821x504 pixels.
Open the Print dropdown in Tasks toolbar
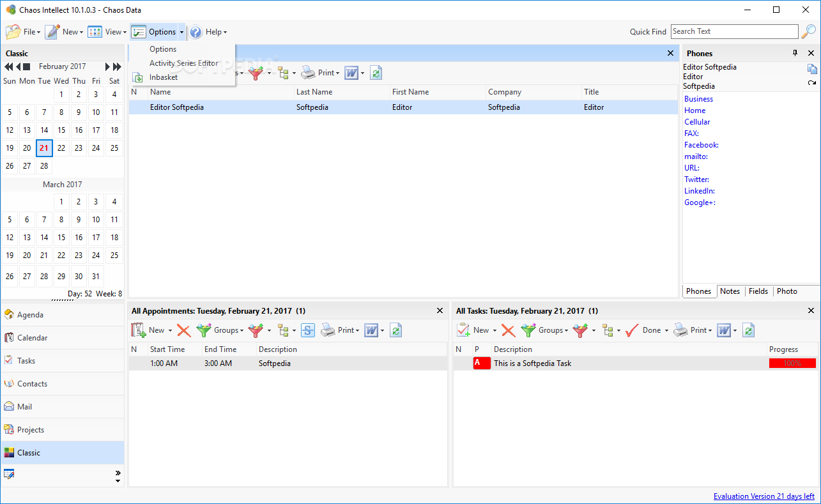[710, 331]
